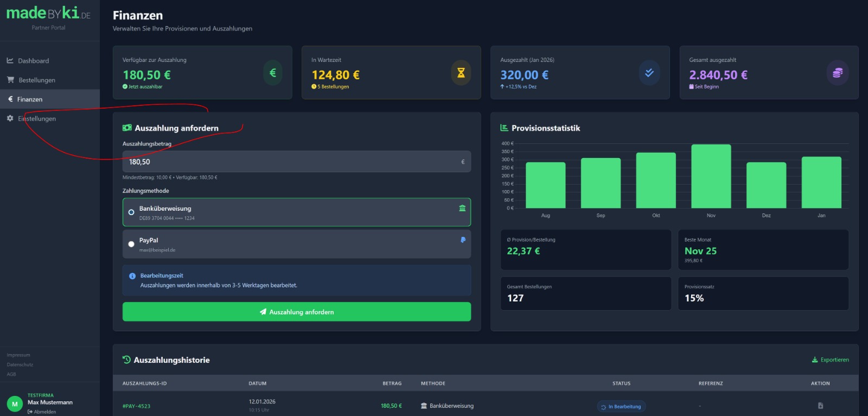Click the Jan bar in the chart
This screenshot has height=416, width=868.
(821, 182)
